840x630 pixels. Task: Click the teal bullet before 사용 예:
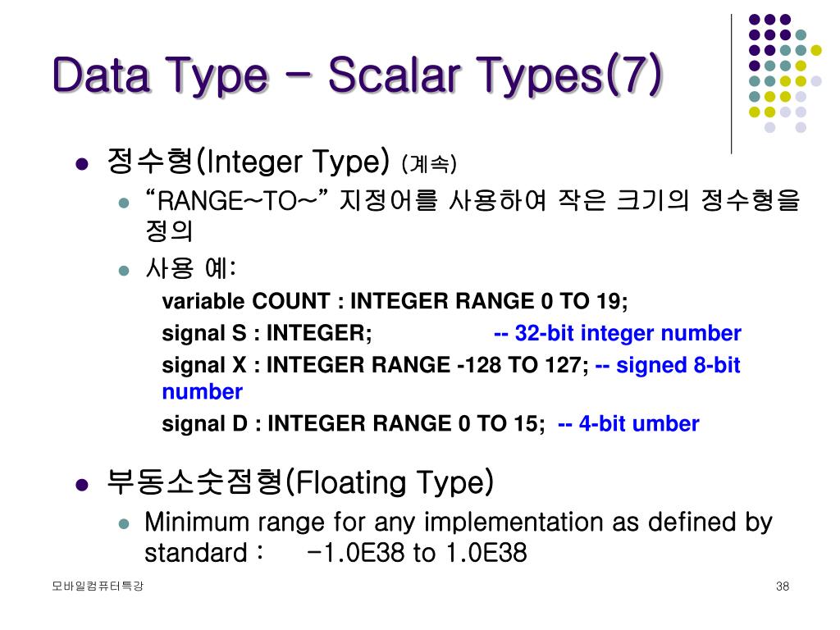tap(125, 270)
